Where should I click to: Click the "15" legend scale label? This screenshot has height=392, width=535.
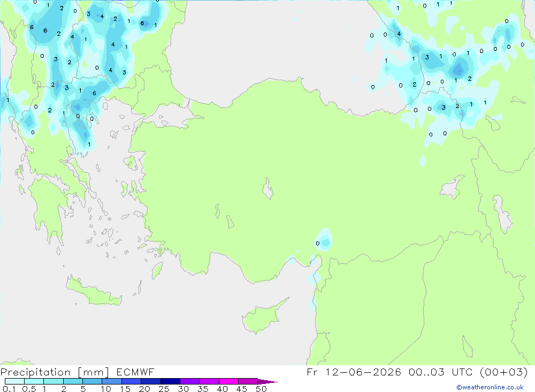[x=125, y=389]
